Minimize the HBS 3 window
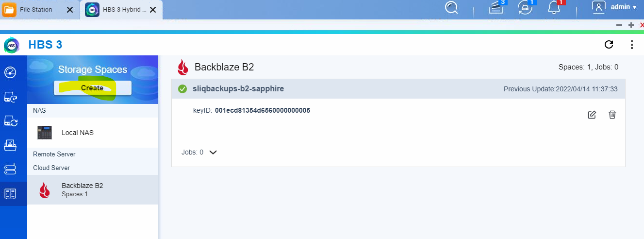The width and height of the screenshot is (644, 239). point(619,25)
